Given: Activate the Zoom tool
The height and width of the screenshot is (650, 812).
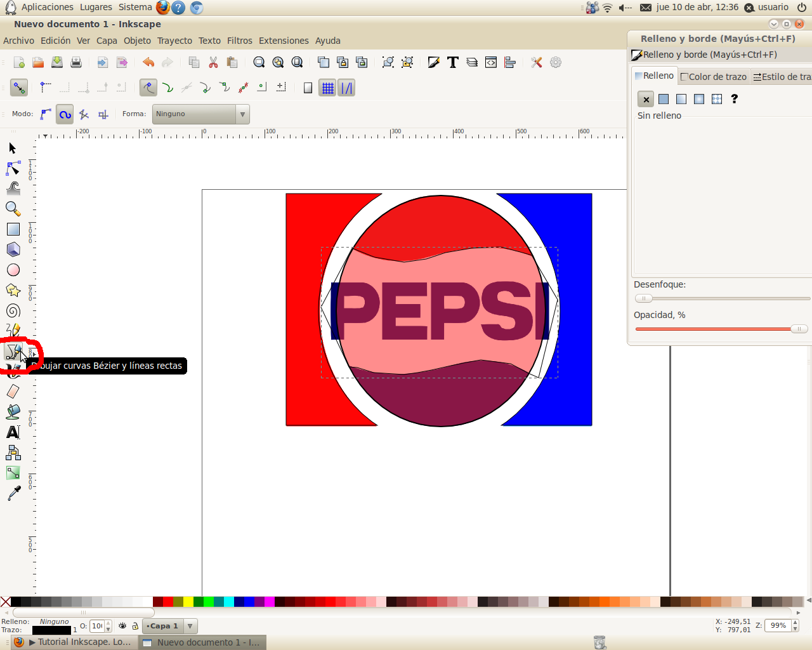Looking at the screenshot, I should [13, 209].
